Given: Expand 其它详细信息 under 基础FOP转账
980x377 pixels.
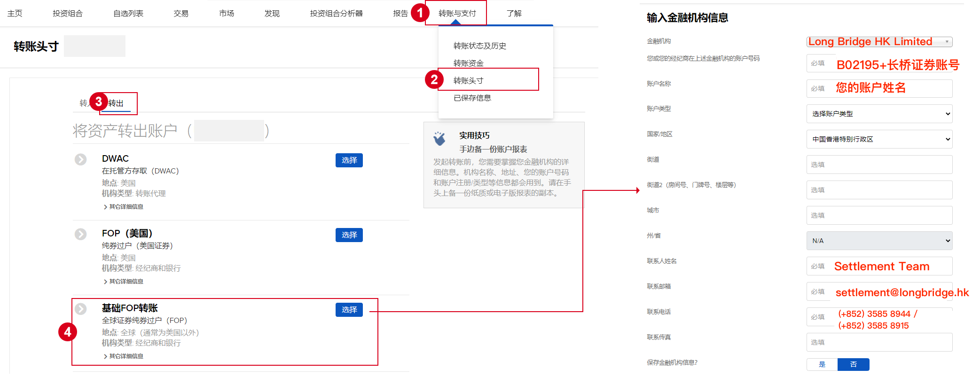Looking at the screenshot, I should pyautogui.click(x=123, y=356).
